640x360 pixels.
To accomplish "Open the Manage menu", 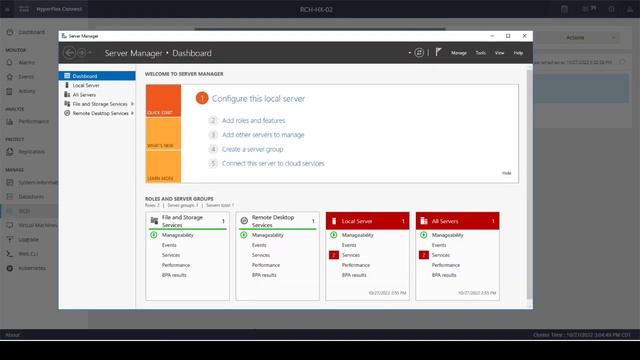I will (x=459, y=53).
